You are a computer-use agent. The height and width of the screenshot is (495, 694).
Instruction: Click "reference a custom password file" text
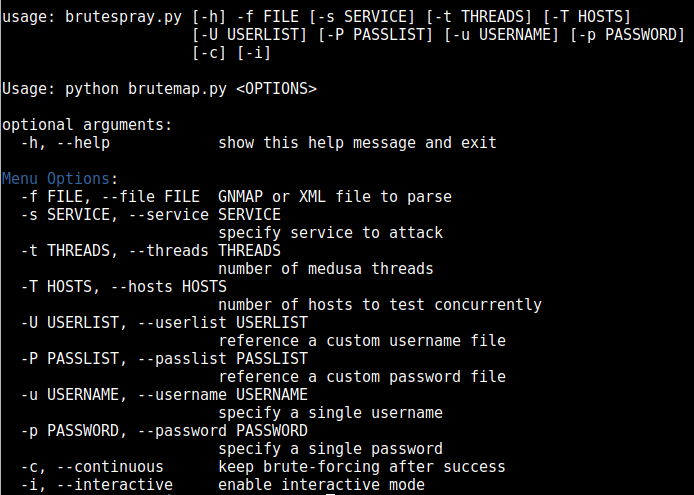(362, 377)
